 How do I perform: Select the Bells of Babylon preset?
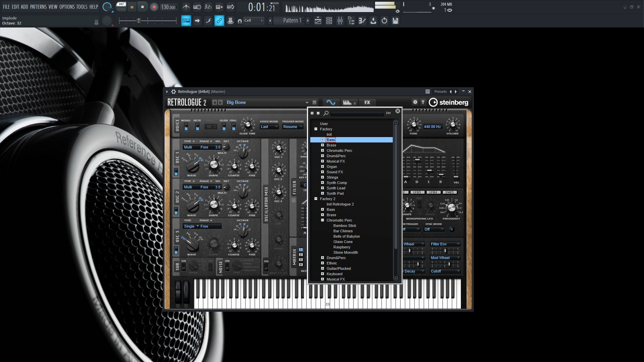tap(346, 236)
